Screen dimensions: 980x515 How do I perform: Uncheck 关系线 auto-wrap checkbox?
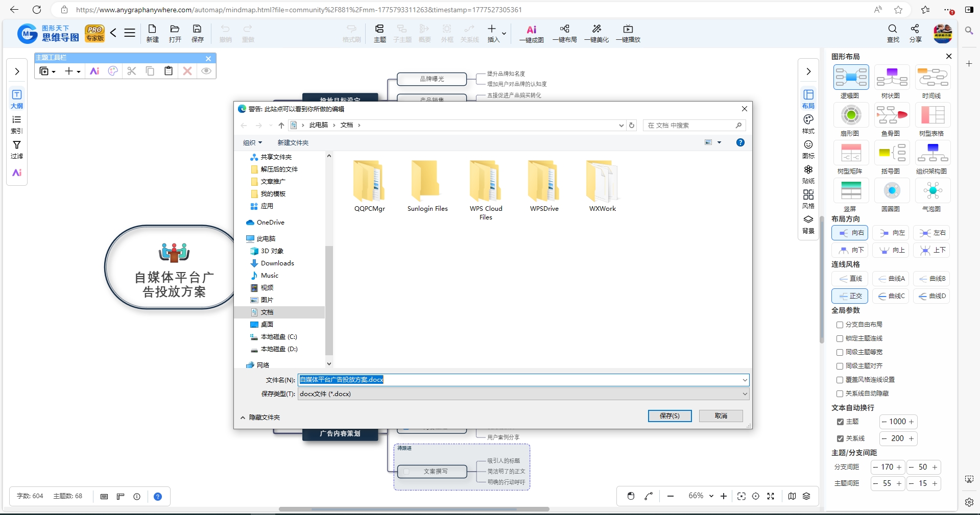[x=840, y=438]
